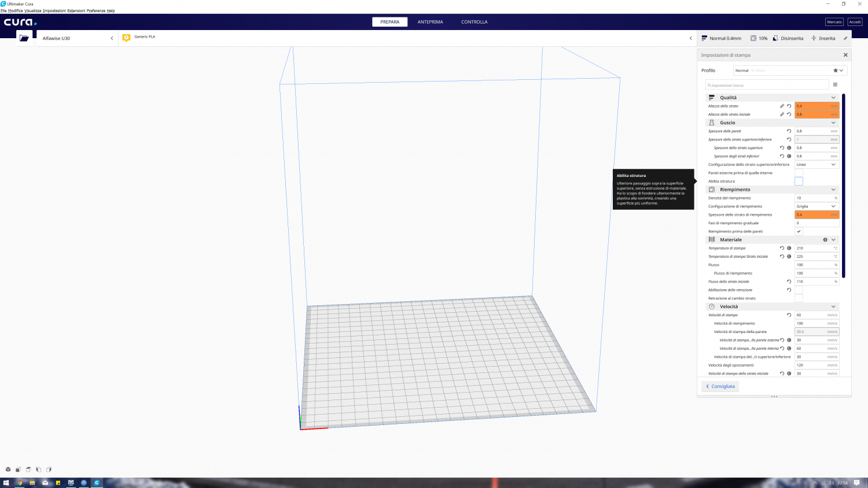Edit Densità del riempimento value field
Viewport: 868px width, 488px height.
point(817,198)
